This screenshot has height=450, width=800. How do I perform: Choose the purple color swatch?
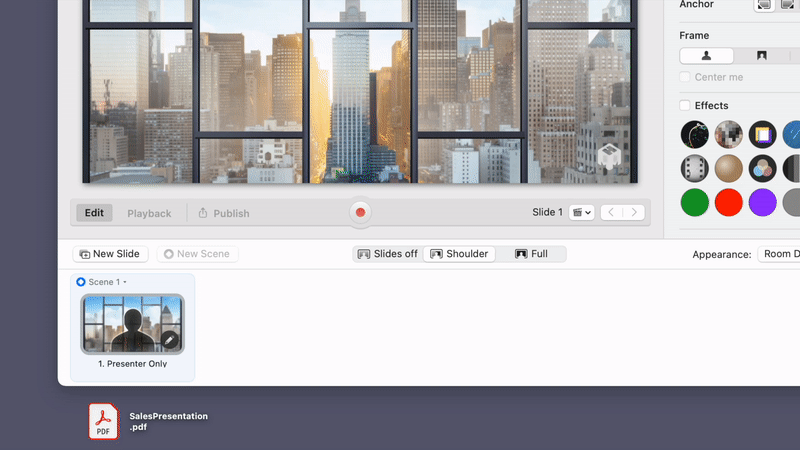point(762,203)
